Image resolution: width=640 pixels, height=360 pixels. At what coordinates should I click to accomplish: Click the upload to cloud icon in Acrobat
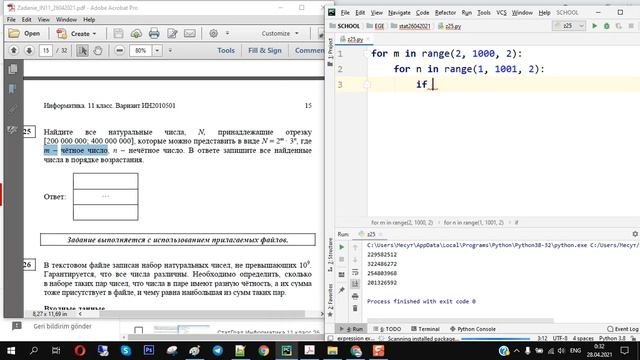click(x=136, y=33)
